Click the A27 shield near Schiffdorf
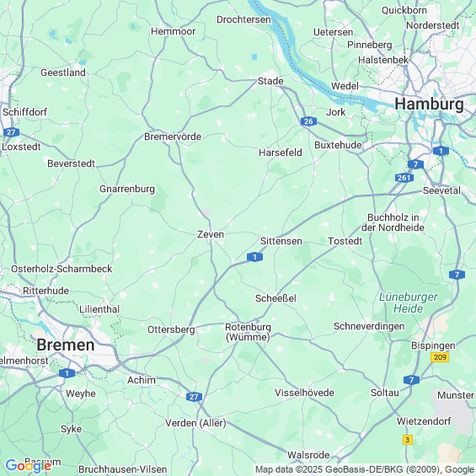 (11, 132)
